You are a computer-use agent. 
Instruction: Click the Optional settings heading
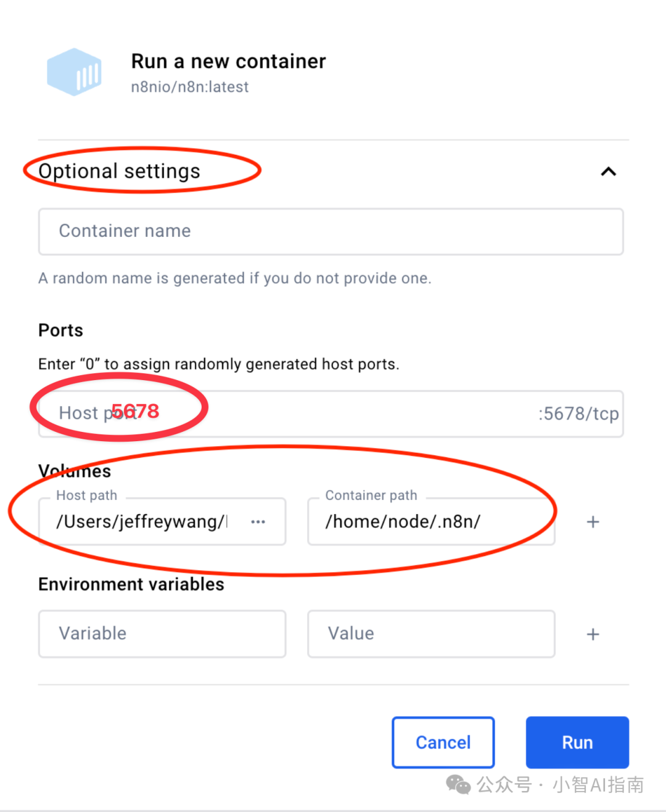(x=120, y=171)
